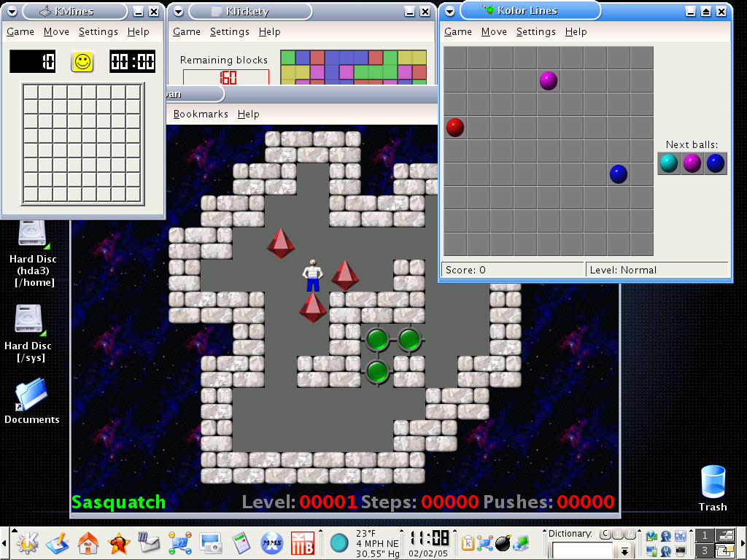Open the Game menu in Kolor Lines
Image resolution: width=747 pixels, height=560 pixels.
458,32
